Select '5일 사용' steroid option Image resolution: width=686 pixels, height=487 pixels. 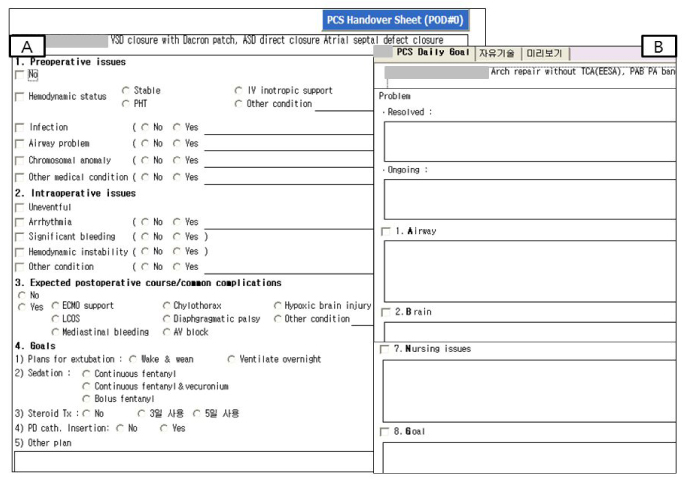pos(197,413)
